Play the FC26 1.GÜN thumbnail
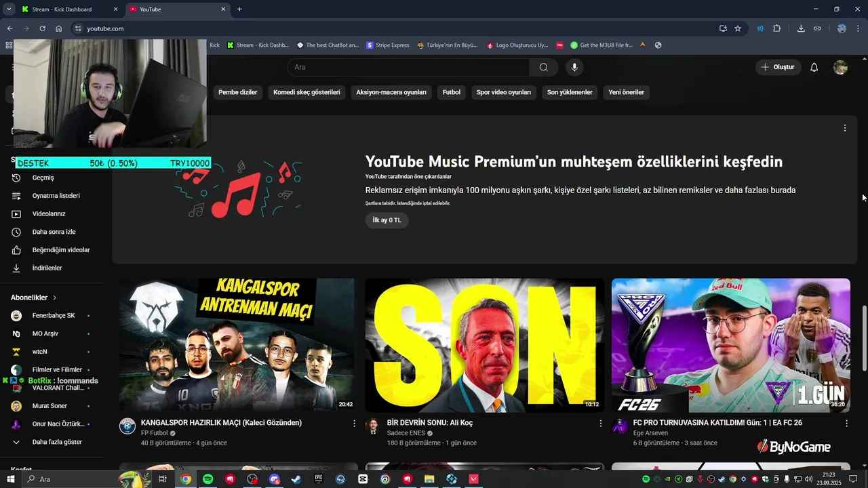Image resolution: width=868 pixels, height=488 pixels. coord(731,345)
